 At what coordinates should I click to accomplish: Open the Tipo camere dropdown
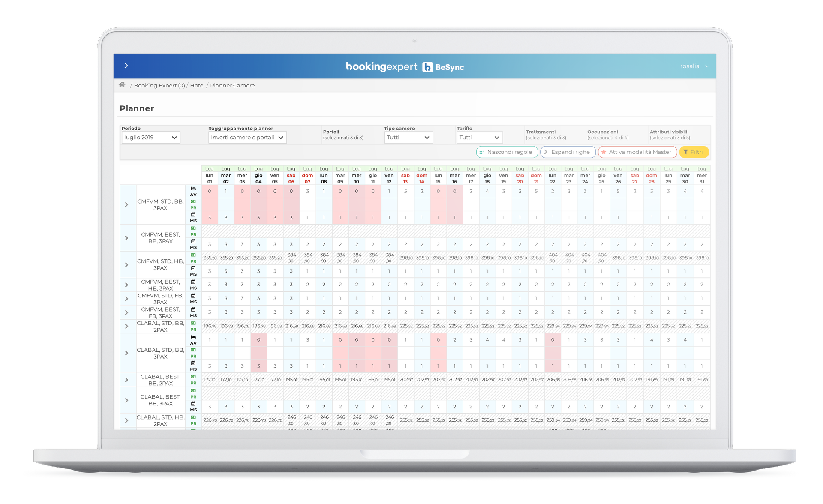pos(408,138)
